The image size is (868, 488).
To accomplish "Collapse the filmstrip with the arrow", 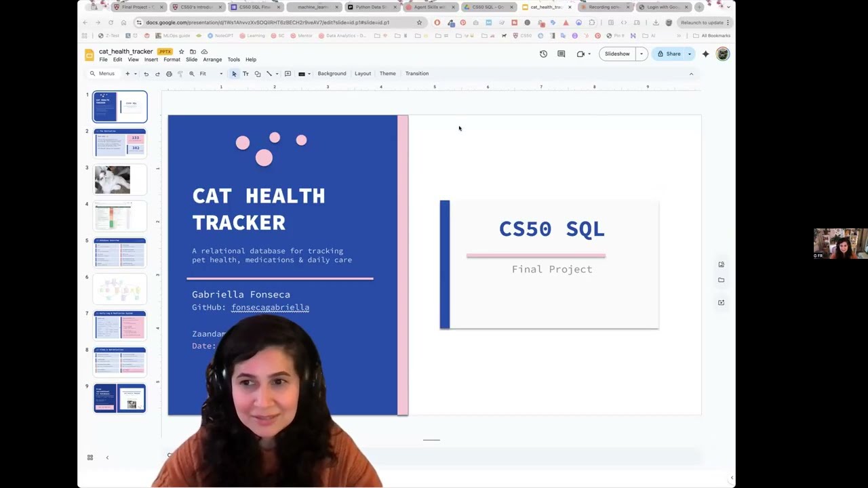I will [107, 457].
